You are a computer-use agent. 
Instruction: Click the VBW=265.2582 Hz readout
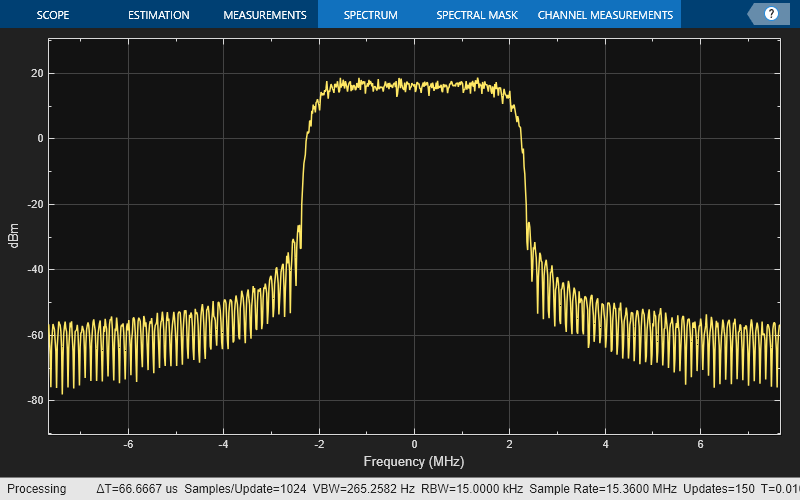[x=364, y=489]
